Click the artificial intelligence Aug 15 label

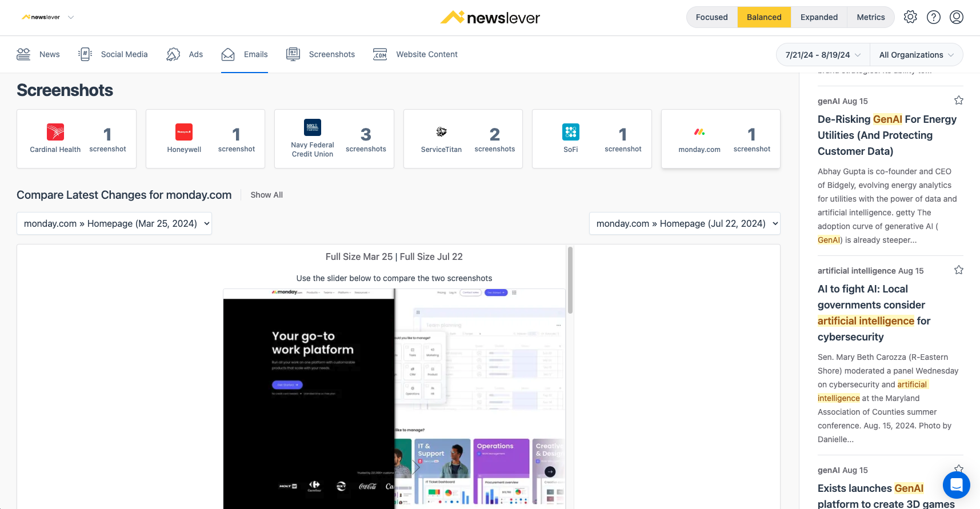click(870, 271)
